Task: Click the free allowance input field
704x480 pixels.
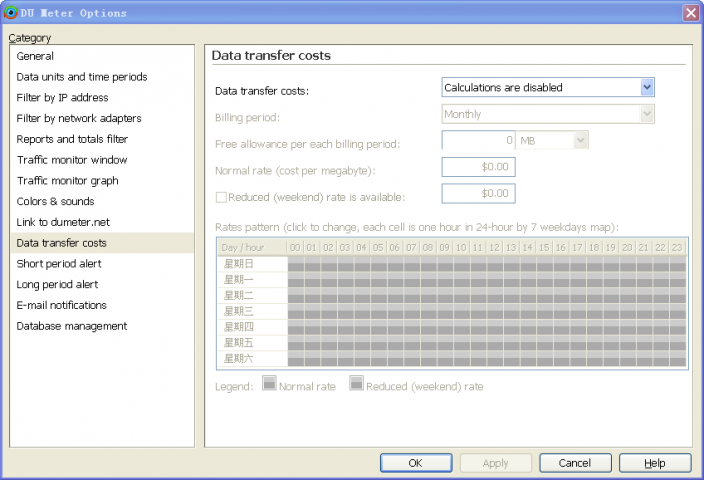Action: pyautogui.click(x=478, y=141)
